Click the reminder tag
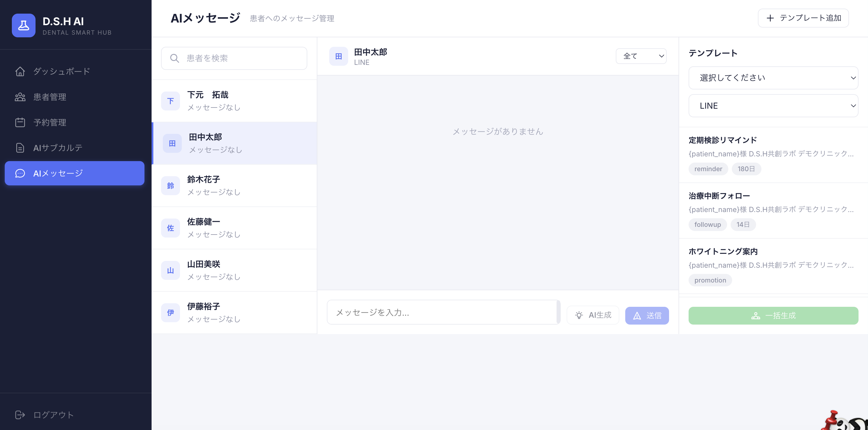Image resolution: width=868 pixels, height=430 pixels. coord(708,169)
